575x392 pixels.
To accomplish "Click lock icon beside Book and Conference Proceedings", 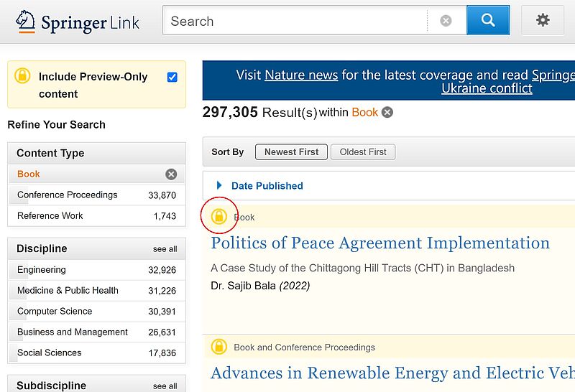I will (219, 347).
